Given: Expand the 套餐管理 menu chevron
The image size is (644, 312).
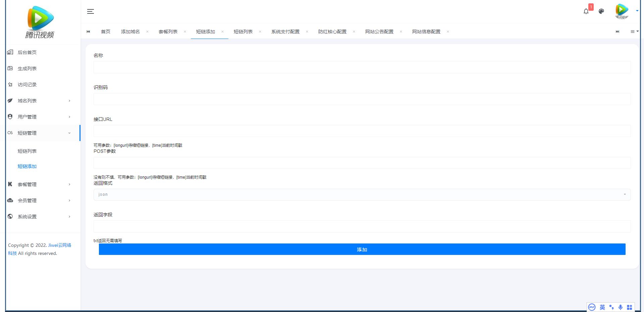Looking at the screenshot, I should [x=69, y=184].
